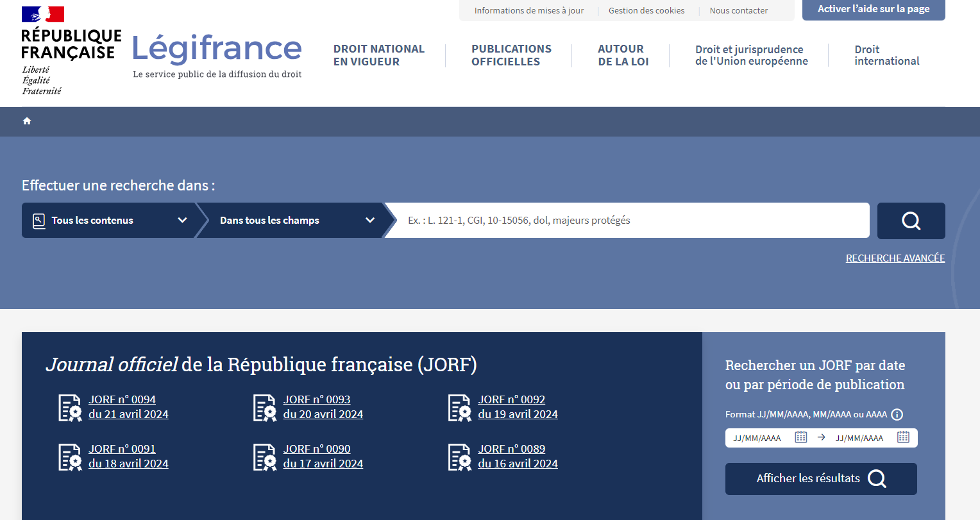Open Gestion des cookies
Image resolution: width=980 pixels, height=520 pixels.
pyautogui.click(x=646, y=10)
